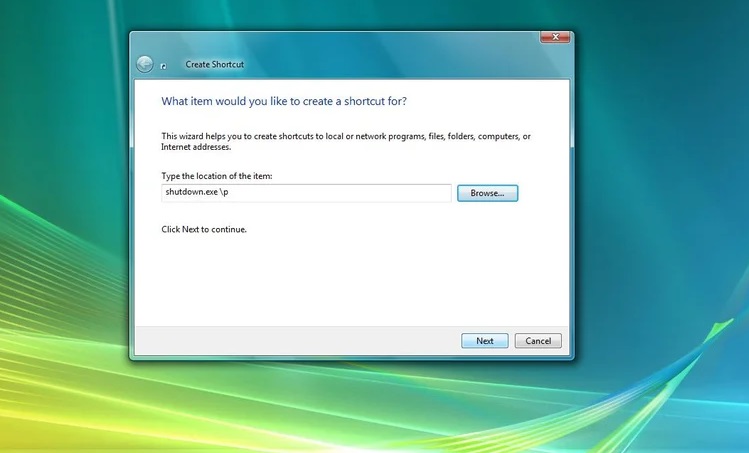Click the location input containing shutdown.exe
Image resolution: width=749 pixels, height=453 pixels.
pos(306,193)
